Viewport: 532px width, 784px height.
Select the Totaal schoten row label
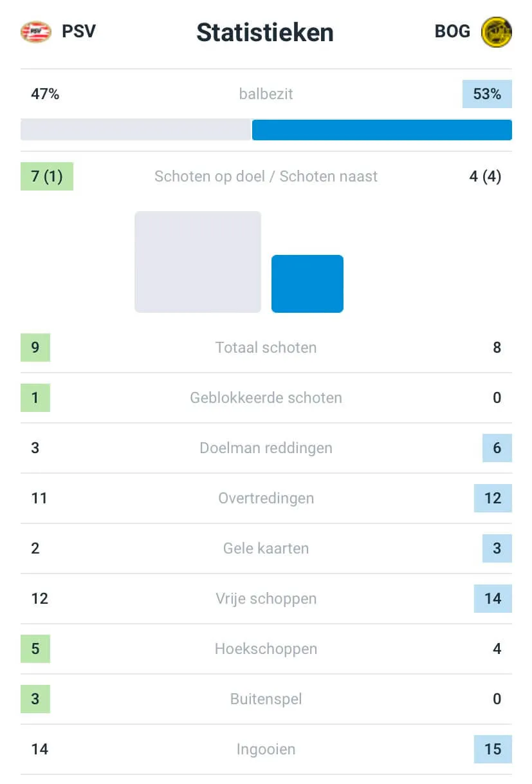click(x=266, y=348)
